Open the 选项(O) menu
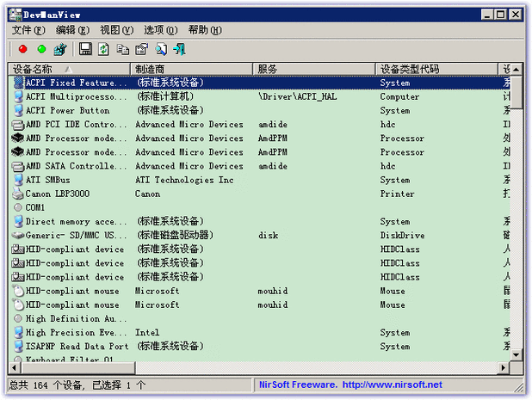This screenshot has width=532, height=400. (x=161, y=30)
